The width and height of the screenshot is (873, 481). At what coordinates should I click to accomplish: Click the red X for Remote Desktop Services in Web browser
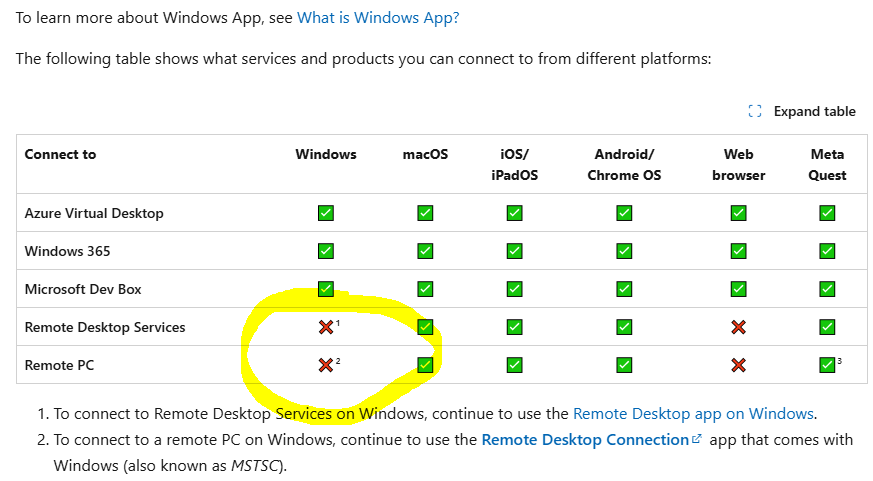click(738, 327)
